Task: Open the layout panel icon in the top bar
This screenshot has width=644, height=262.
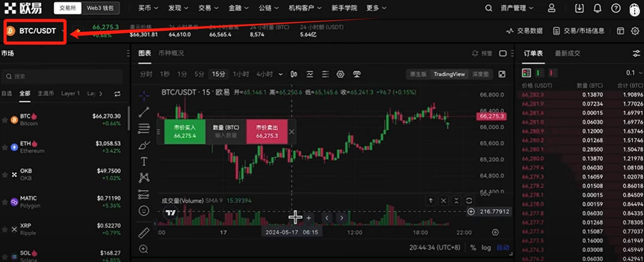Action: [x=620, y=31]
